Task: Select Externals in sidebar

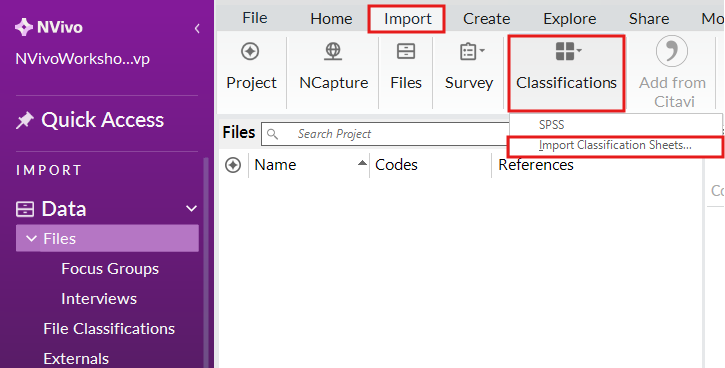Action: [76, 358]
